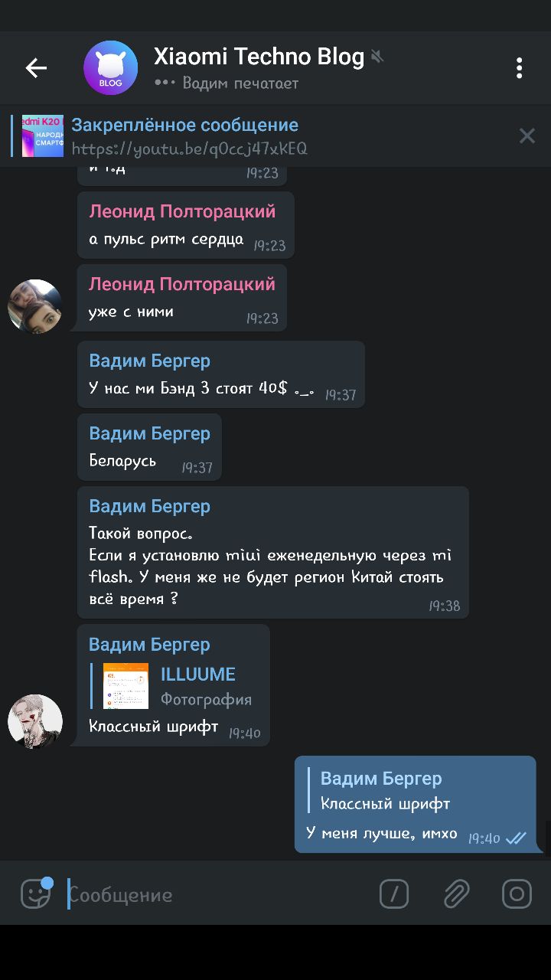Select the ми Бэнд 3 price message
Image resolution: width=551 pixels, height=980 pixels.
(x=220, y=374)
